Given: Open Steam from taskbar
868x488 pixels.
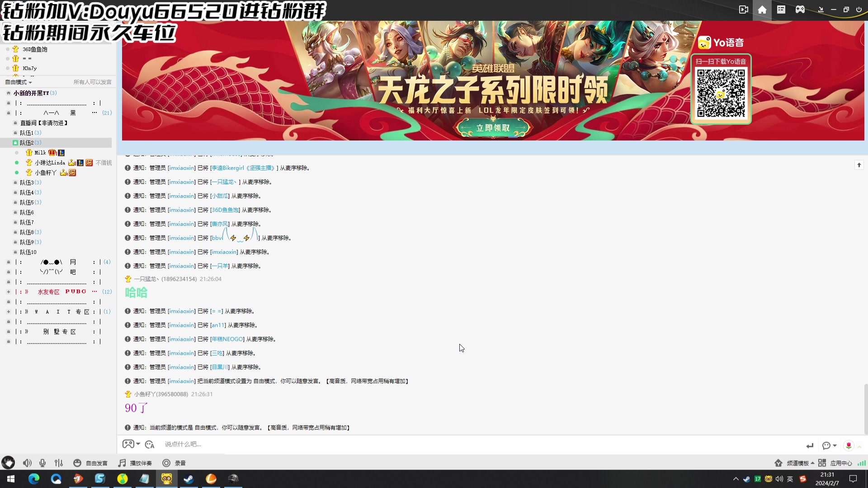Looking at the screenshot, I should 189,479.
